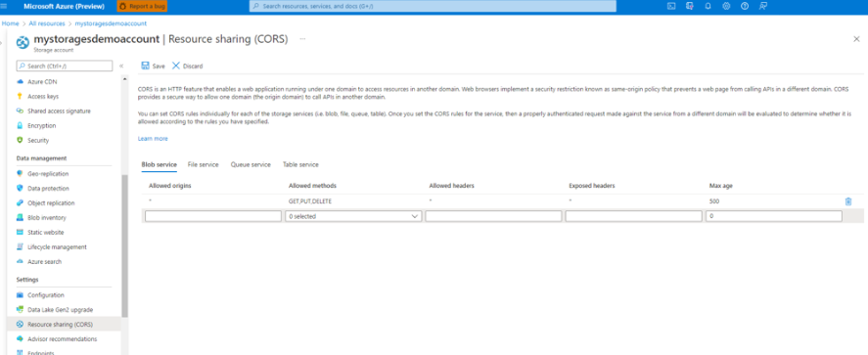Click the Data Lake Gen2 upgrade icon
The height and width of the screenshot is (355, 868).
[x=20, y=310]
